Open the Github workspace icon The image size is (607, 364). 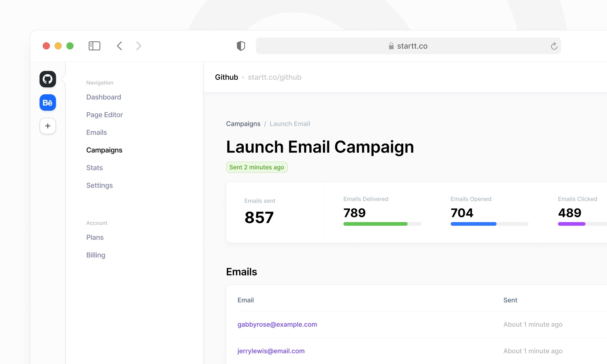pyautogui.click(x=48, y=79)
